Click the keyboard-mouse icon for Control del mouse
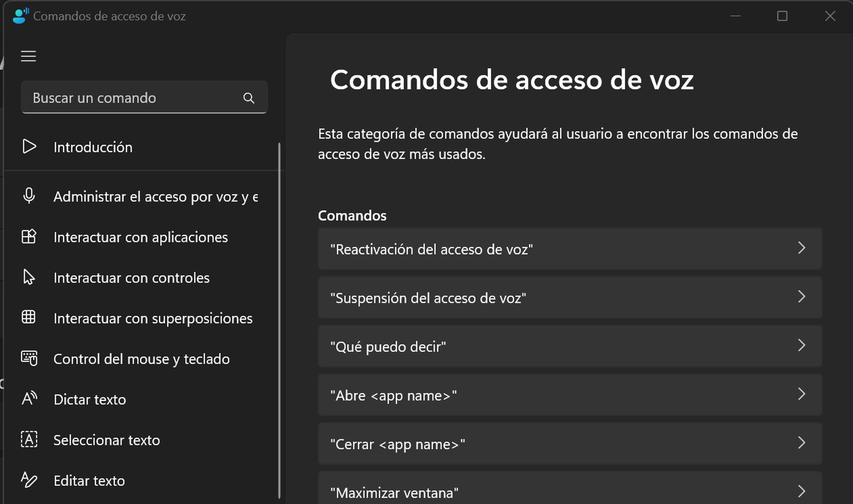This screenshot has width=853, height=504. tap(29, 358)
